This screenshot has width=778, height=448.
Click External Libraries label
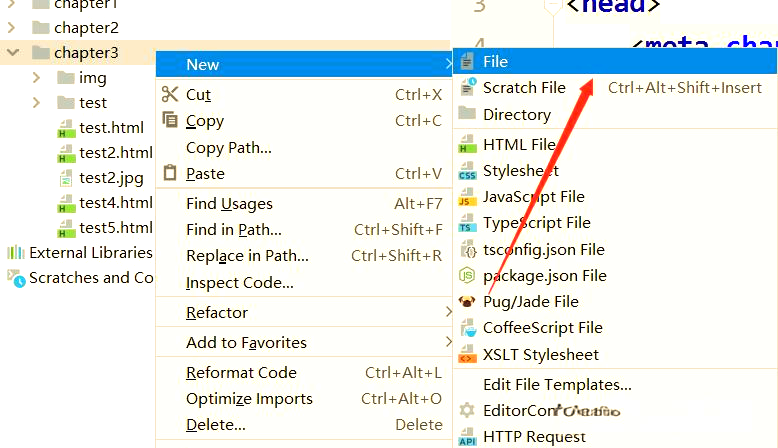[x=91, y=253]
